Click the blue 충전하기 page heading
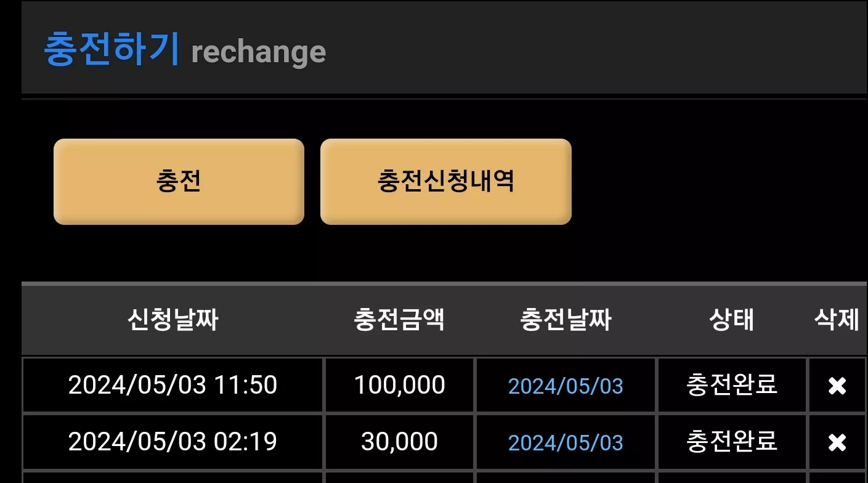The height and width of the screenshot is (483, 868). [x=112, y=49]
